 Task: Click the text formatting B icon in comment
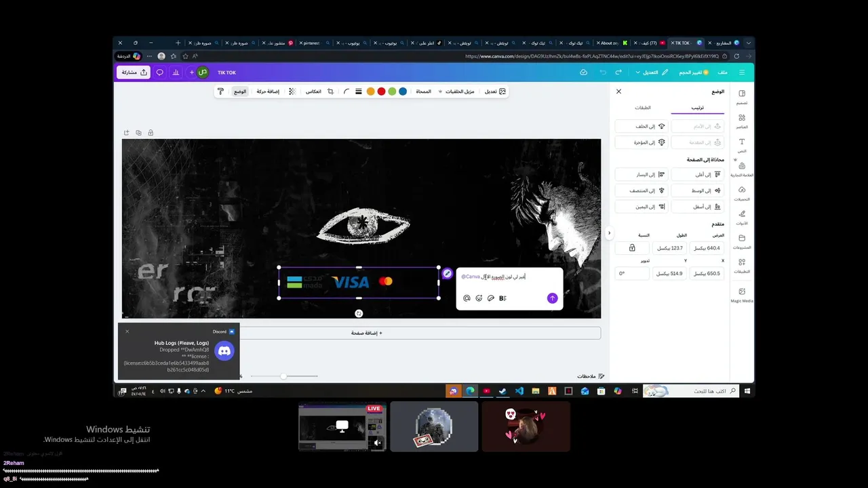(x=503, y=298)
